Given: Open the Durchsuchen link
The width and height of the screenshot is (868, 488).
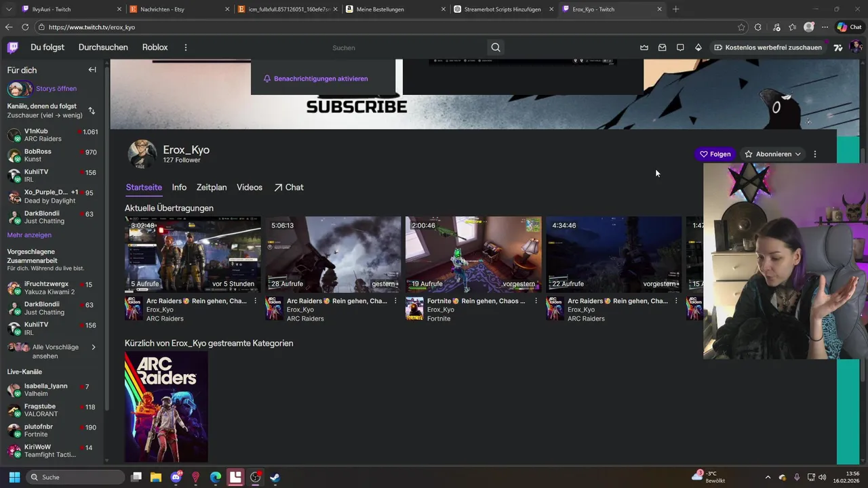Looking at the screenshot, I should [103, 47].
